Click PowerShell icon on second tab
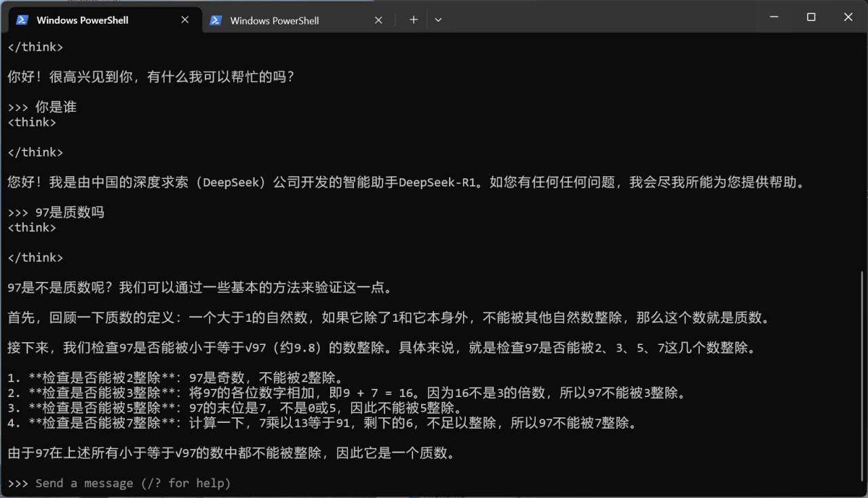The image size is (868, 498). (216, 20)
